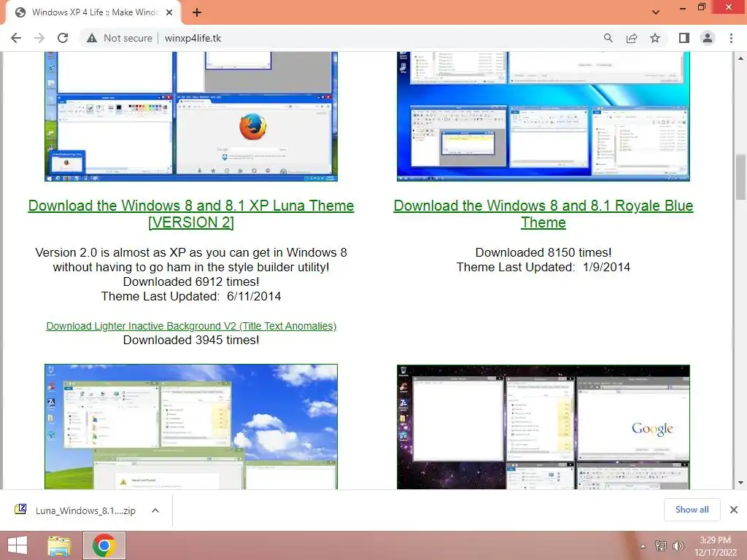Click the scrollbar down arrow
The image size is (747, 560).
(741, 483)
